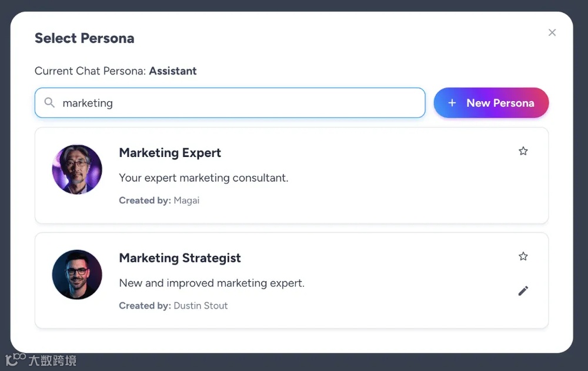The width and height of the screenshot is (588, 371).
Task: Select the Marketing Expert avatar photo
Action: tap(77, 169)
